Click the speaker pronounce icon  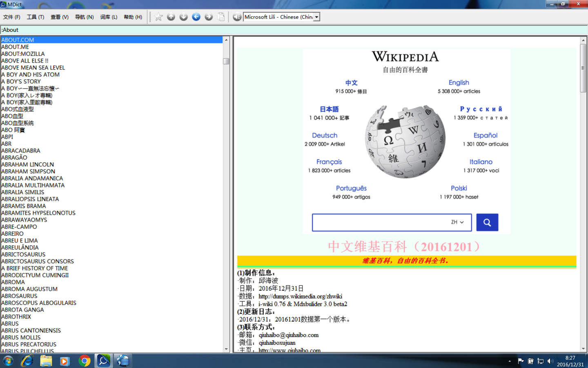point(237,17)
